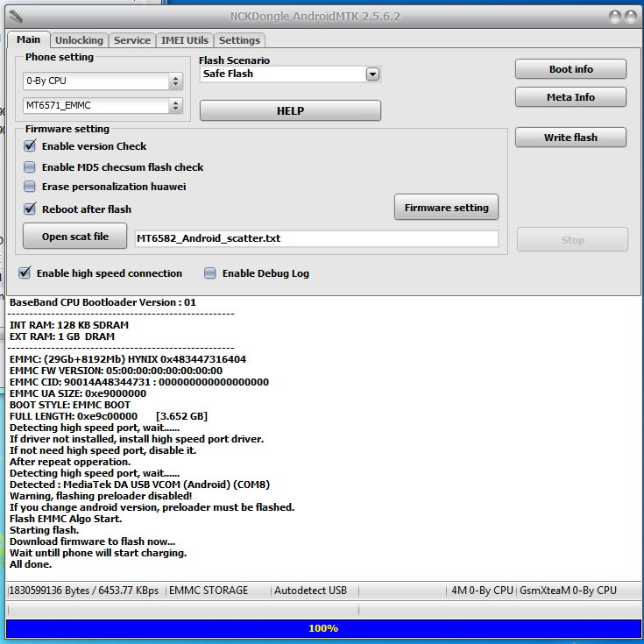Viewport: 644px width, 644px height.
Task: Click the '4M 0-By CPU' status entry
Action: pyautogui.click(x=482, y=591)
